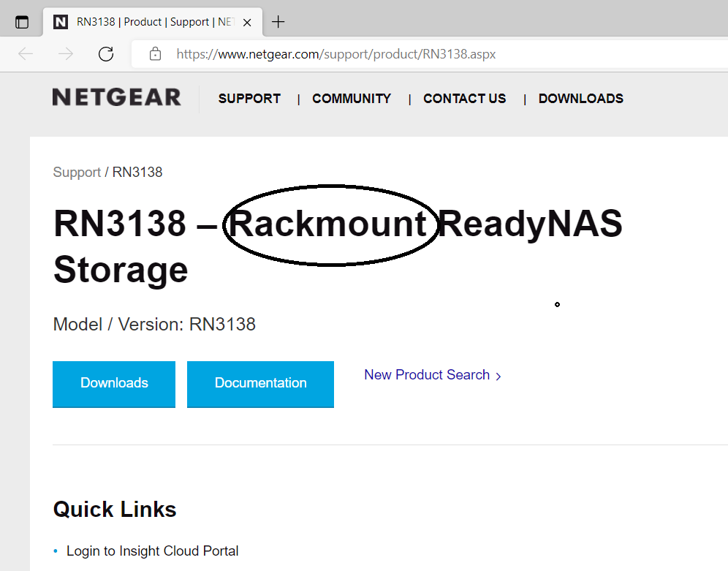
Task: Open the SUPPORT menu item
Action: pos(249,99)
